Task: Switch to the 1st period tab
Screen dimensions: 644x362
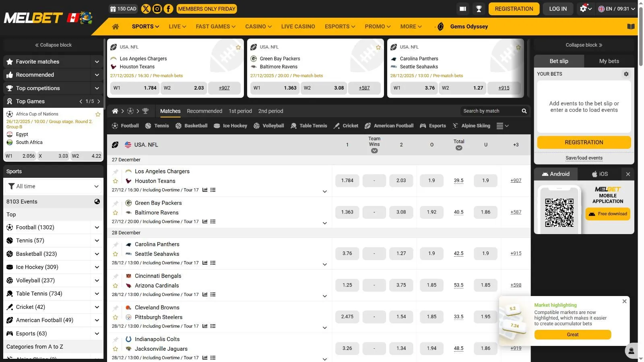Action: coord(240,111)
